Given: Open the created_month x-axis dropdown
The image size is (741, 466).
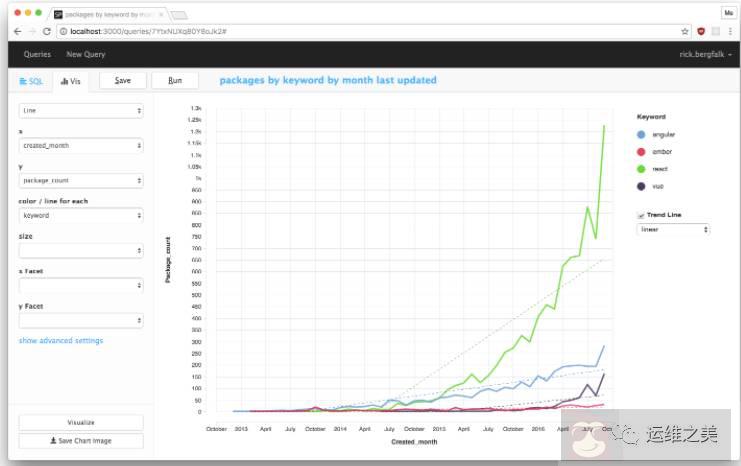Looking at the screenshot, I should (81, 146).
